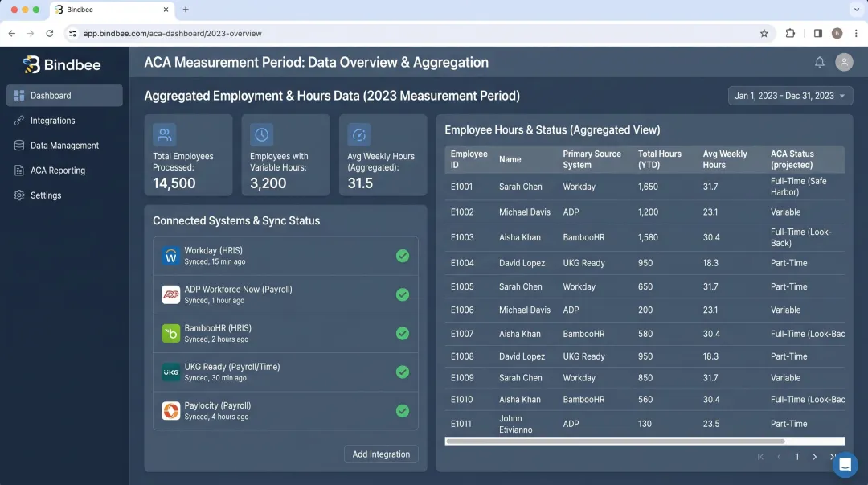
Task: Click the Data Management database icon
Action: 19,146
